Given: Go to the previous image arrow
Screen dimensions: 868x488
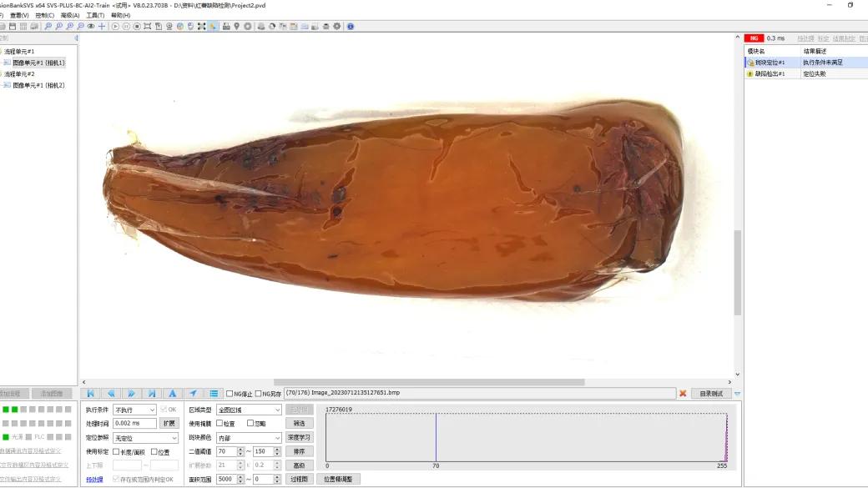Looking at the screenshot, I should [x=111, y=394].
